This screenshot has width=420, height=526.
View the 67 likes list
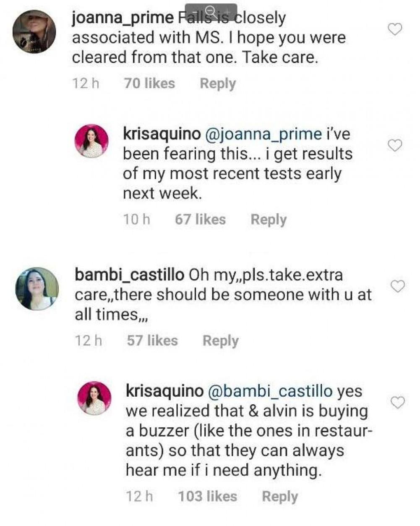pyautogui.click(x=200, y=220)
